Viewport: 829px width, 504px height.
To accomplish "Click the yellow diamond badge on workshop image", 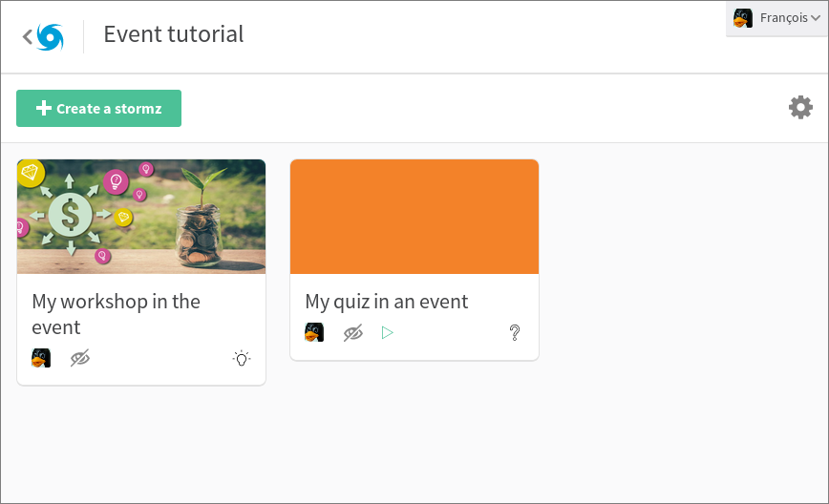I will click(x=31, y=172).
